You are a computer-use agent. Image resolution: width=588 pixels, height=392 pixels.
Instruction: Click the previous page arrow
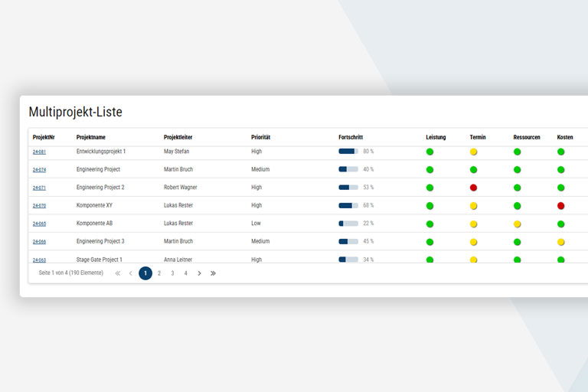pyautogui.click(x=131, y=273)
